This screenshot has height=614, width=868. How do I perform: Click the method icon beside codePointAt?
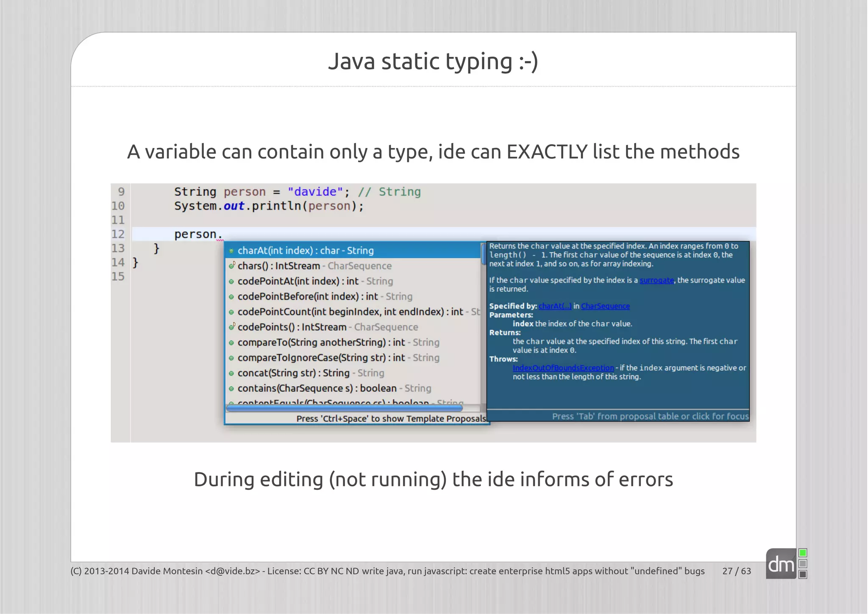[x=231, y=282]
